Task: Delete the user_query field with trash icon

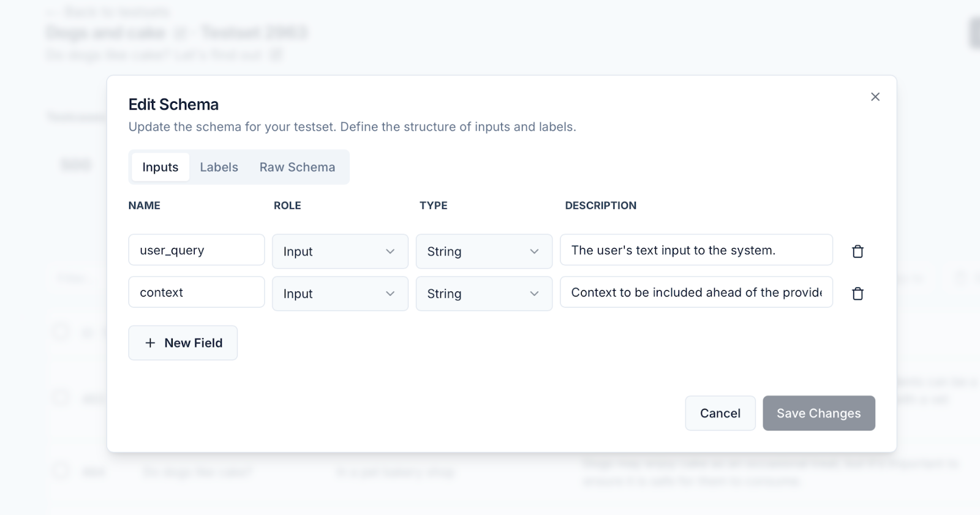Action: pyautogui.click(x=858, y=251)
